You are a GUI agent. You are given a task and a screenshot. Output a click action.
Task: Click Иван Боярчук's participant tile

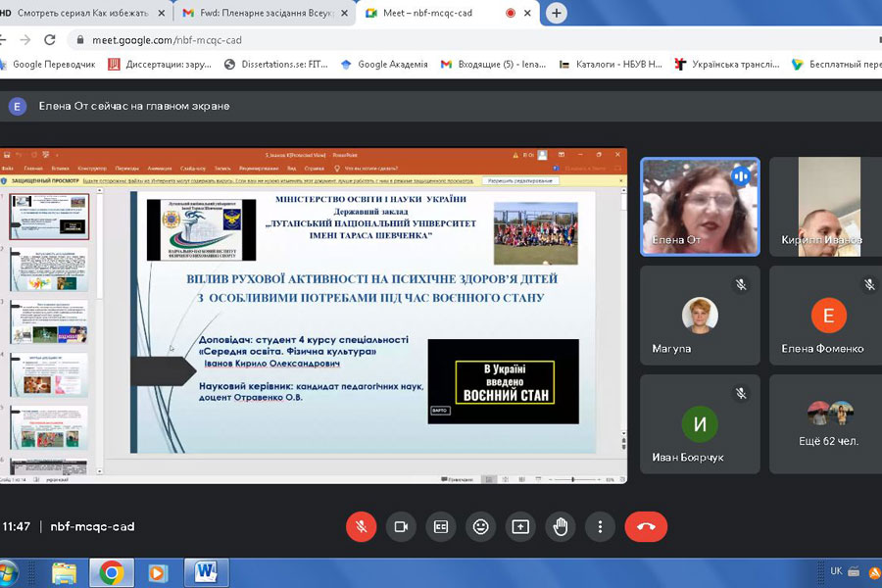(699, 423)
